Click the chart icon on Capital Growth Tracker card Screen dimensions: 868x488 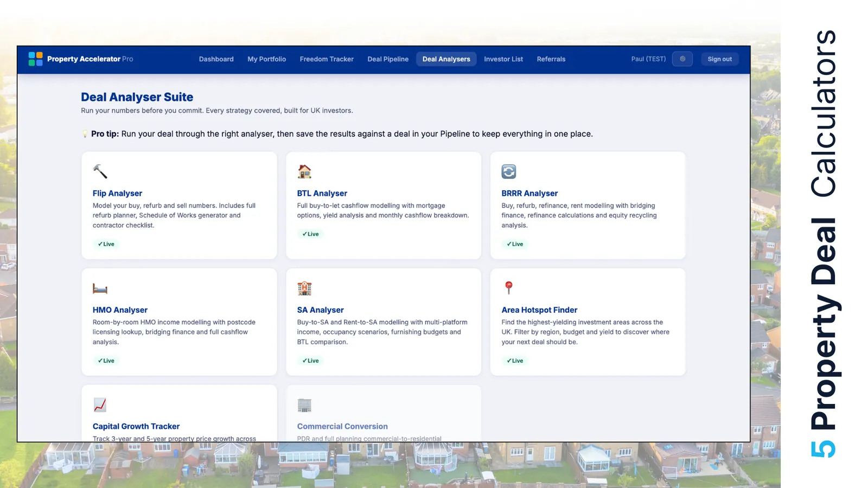100,404
